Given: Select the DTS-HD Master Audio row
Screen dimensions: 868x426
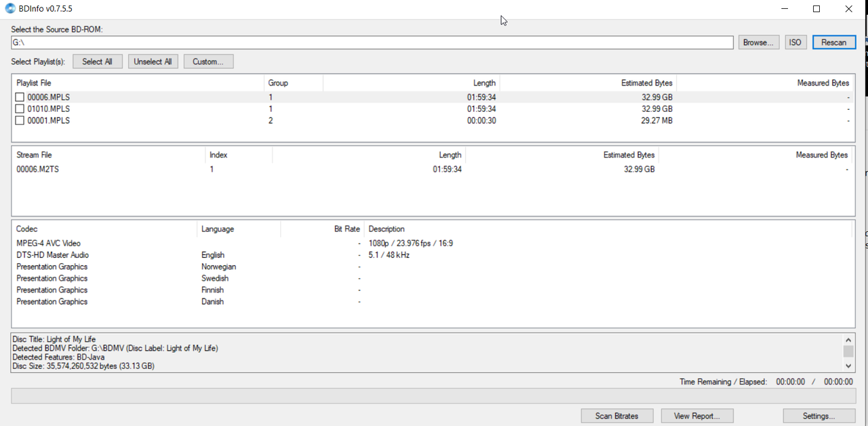Looking at the screenshot, I should point(433,255).
